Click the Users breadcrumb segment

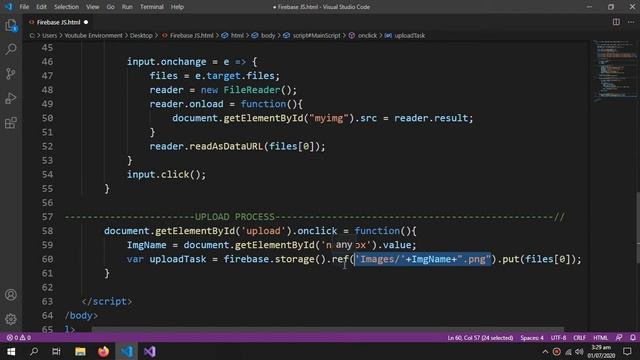(x=49, y=36)
